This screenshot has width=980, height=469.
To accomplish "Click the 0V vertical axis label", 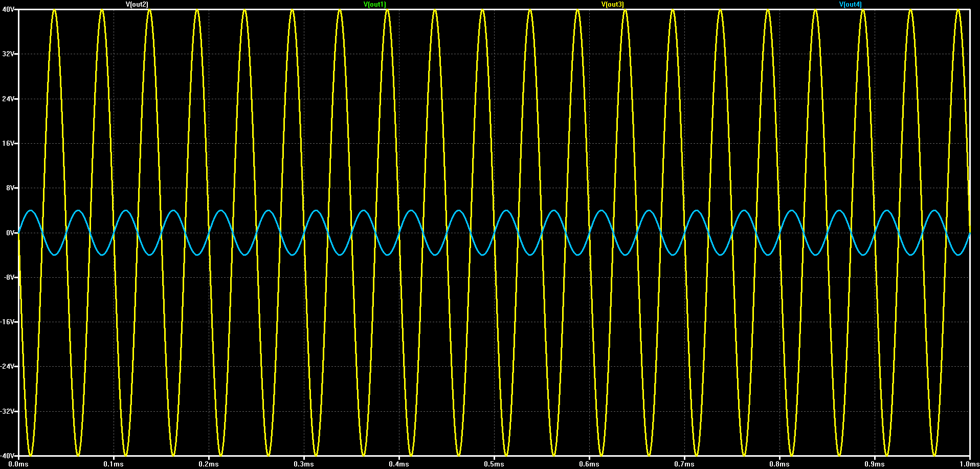I will pos(10,233).
